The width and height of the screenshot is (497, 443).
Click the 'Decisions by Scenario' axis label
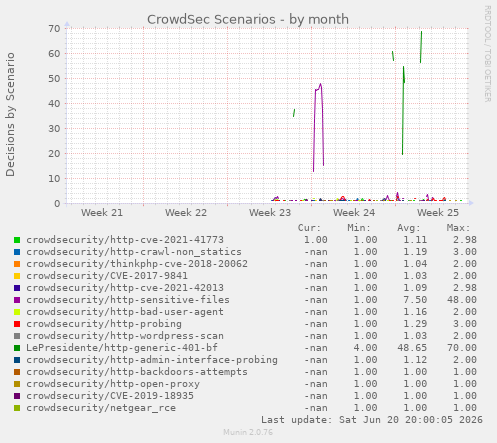click(x=10, y=114)
